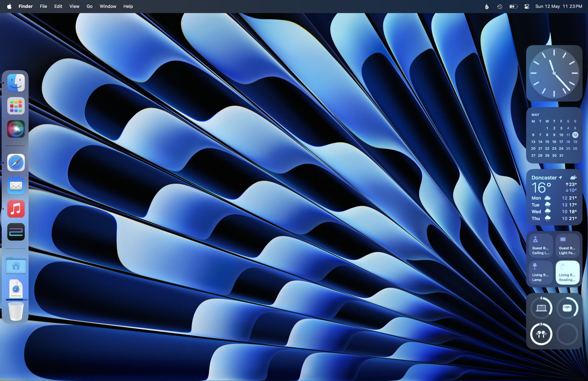The width and height of the screenshot is (588, 381).
Task: Turn off Living Room Reading light tile
Action: pyautogui.click(x=567, y=272)
